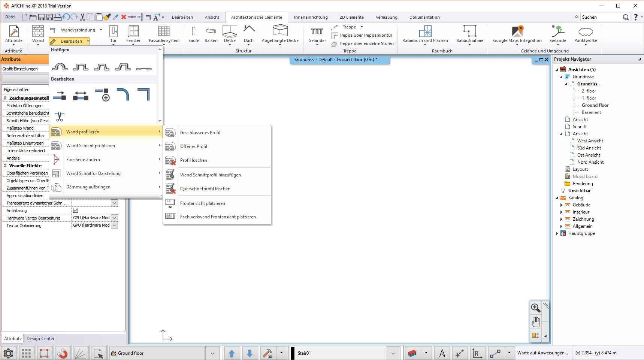The height and width of the screenshot is (360, 644).
Task: Toggle the Antialiasing checkbox
Action: [75, 211]
